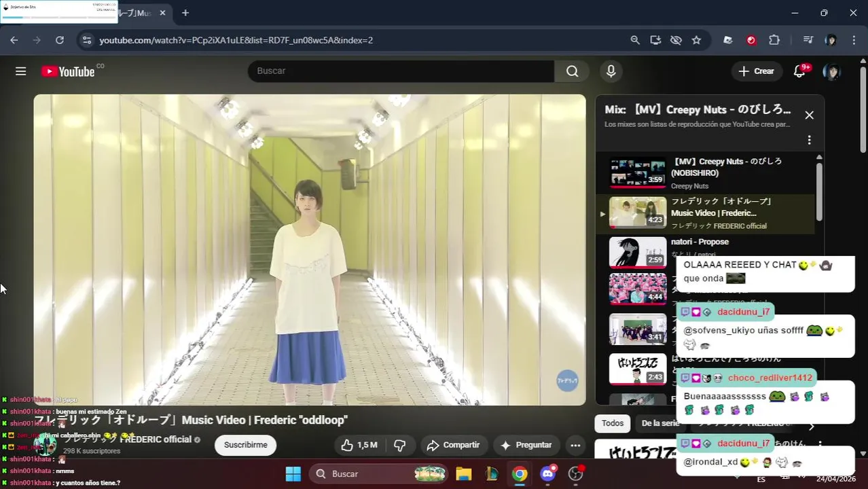Open the Extensions puzzle piece menu
Image resolution: width=868 pixels, height=489 pixels.
coord(774,40)
